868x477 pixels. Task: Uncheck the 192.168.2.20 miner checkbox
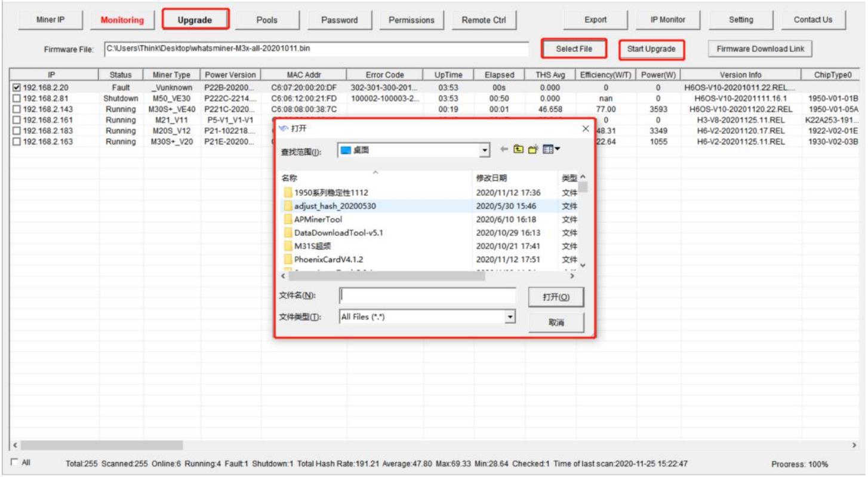click(17, 88)
